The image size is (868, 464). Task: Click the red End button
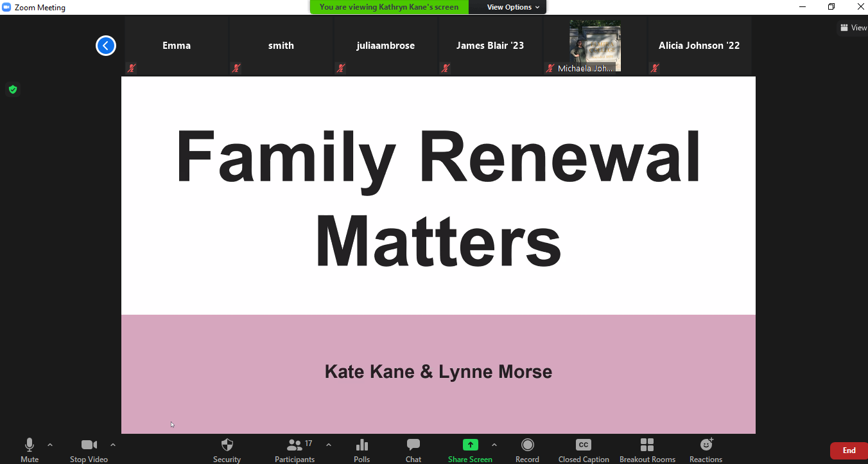pos(849,451)
